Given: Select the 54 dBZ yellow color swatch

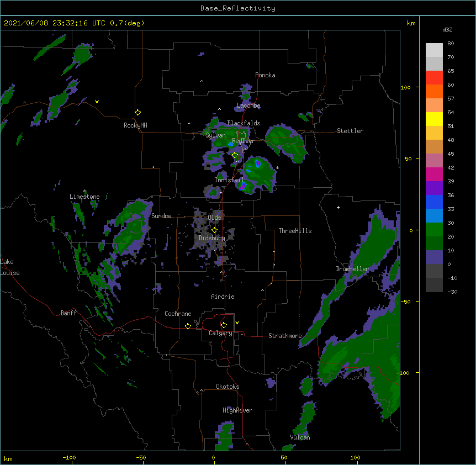Looking at the screenshot, I should (x=434, y=119).
